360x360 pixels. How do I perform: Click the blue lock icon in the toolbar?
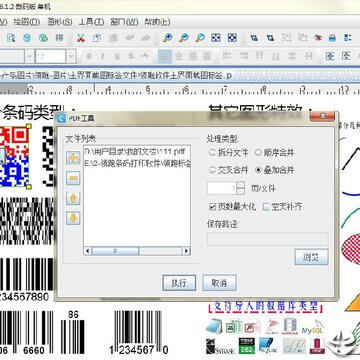click(x=332, y=38)
